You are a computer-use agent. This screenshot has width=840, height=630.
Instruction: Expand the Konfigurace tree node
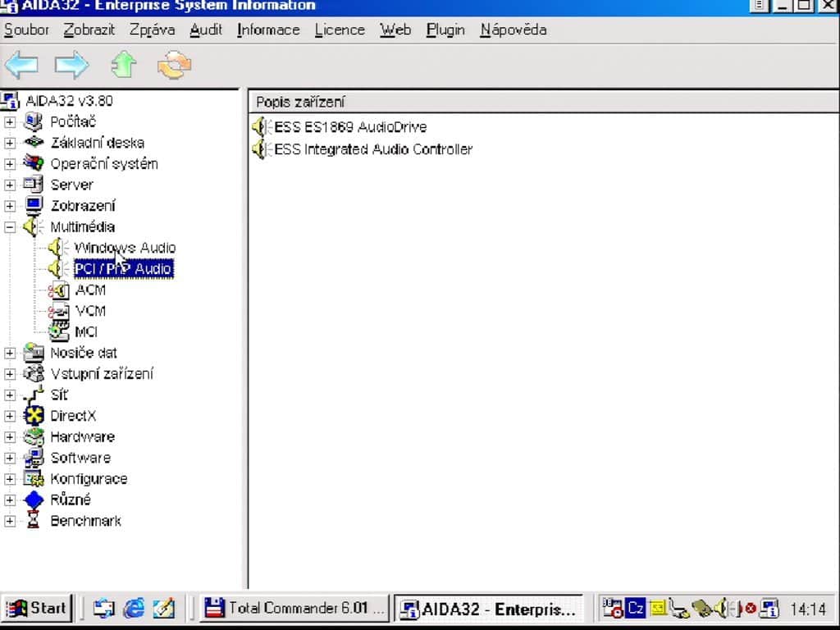pos(10,479)
